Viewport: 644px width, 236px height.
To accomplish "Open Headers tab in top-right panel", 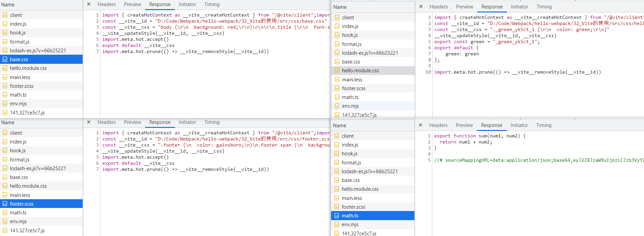I will click(439, 7).
